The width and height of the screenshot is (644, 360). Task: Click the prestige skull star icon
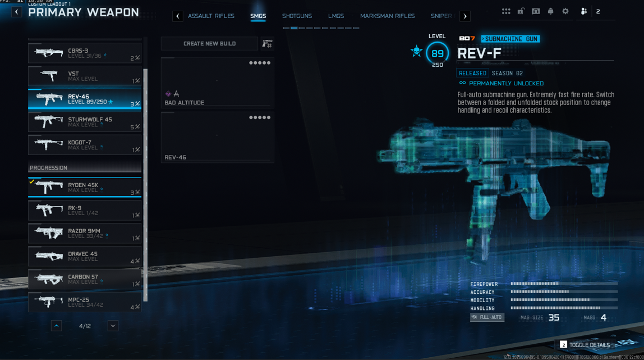click(x=416, y=51)
